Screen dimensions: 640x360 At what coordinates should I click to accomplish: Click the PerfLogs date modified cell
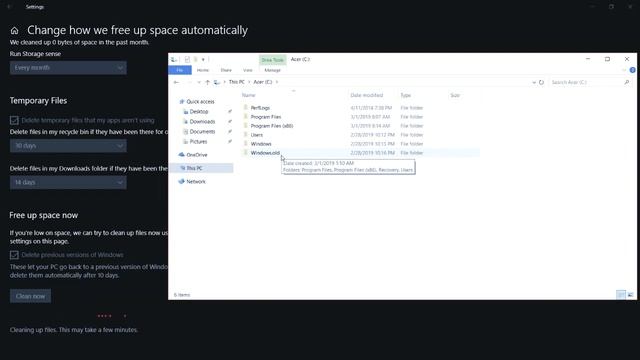[371, 108]
